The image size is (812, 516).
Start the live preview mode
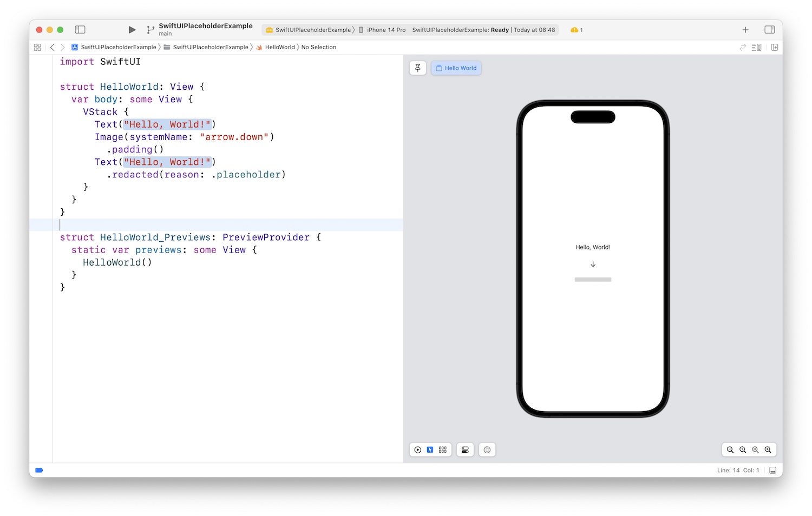(x=418, y=450)
